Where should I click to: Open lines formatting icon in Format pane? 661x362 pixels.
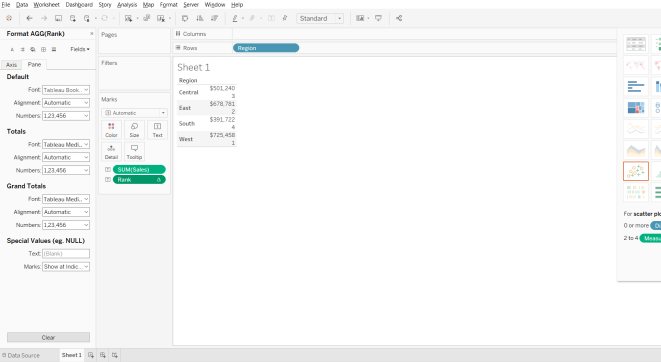pos(54,49)
